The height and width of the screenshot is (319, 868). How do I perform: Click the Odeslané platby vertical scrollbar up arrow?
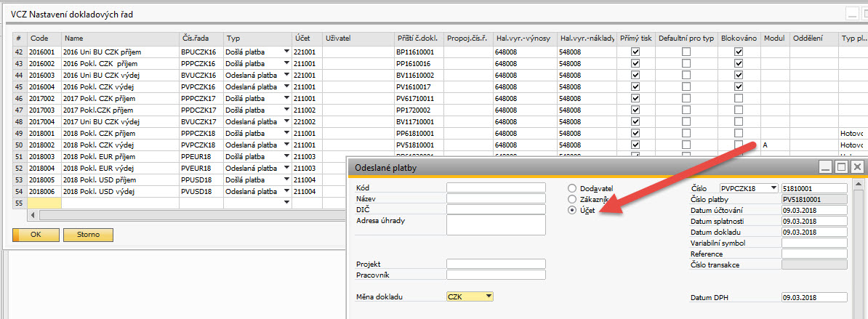point(860,183)
